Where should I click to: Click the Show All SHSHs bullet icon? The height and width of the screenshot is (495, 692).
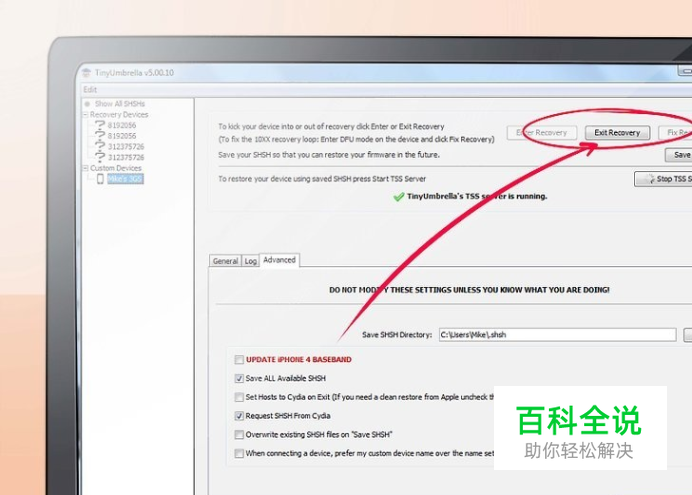87,104
